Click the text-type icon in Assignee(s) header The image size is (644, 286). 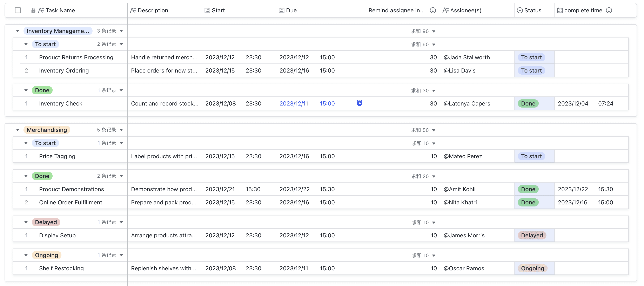tap(445, 10)
